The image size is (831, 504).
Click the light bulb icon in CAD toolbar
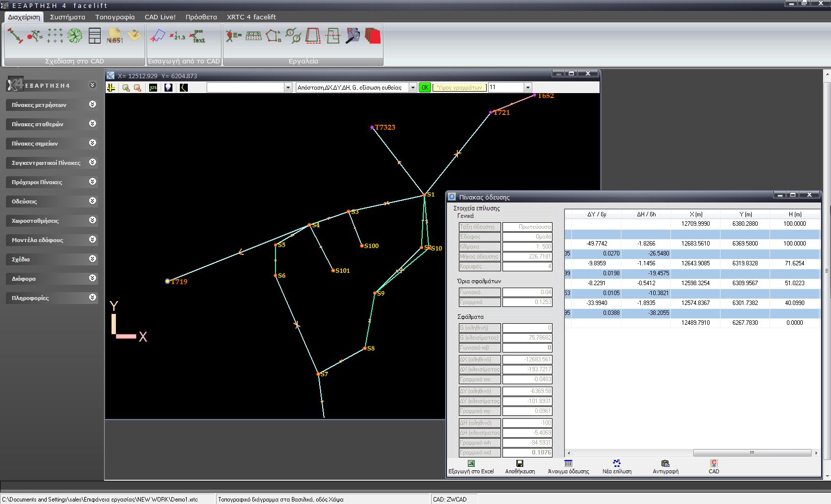pyautogui.click(x=168, y=88)
